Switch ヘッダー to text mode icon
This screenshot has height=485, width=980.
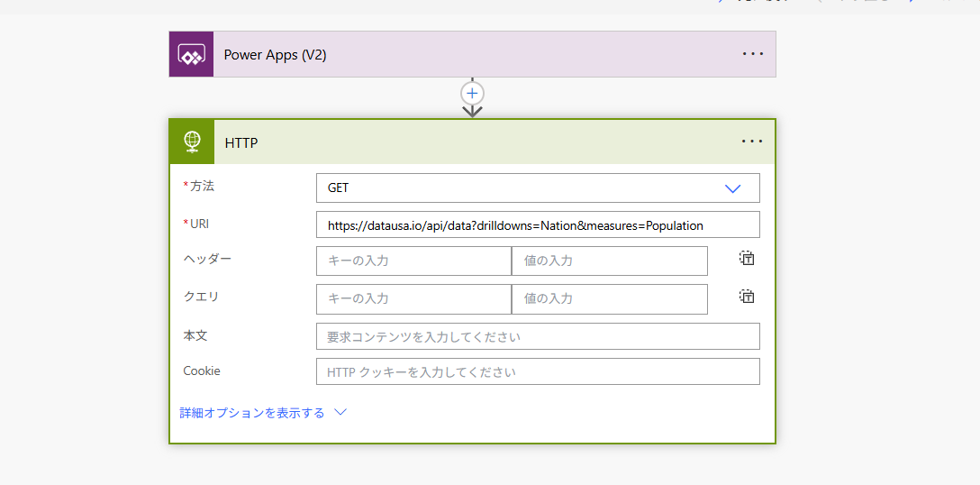coord(747,258)
